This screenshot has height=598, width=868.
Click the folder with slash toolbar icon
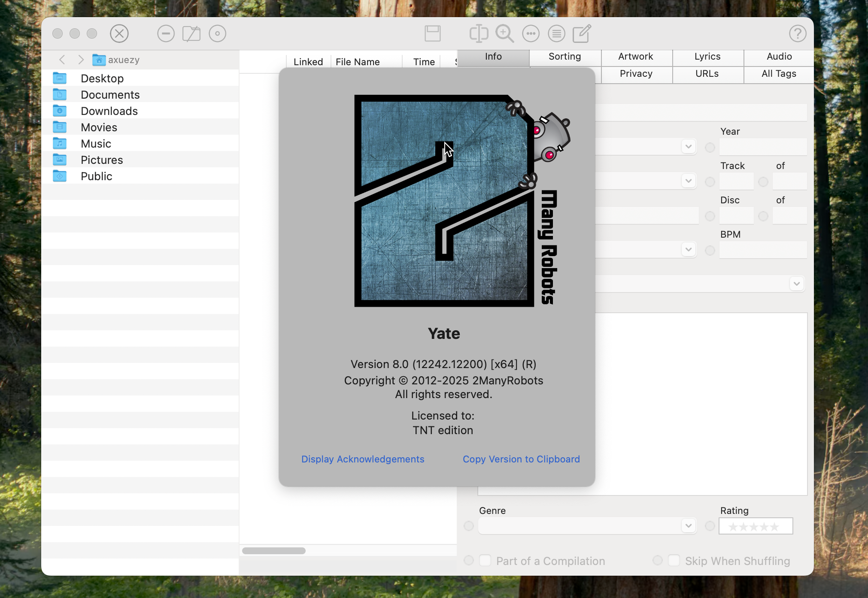[191, 33]
